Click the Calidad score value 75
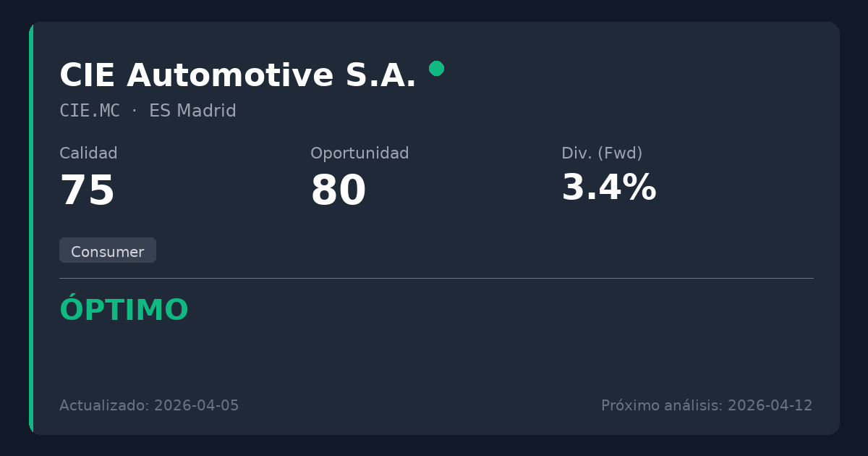Viewport: 868px width, 456px height. [x=88, y=191]
